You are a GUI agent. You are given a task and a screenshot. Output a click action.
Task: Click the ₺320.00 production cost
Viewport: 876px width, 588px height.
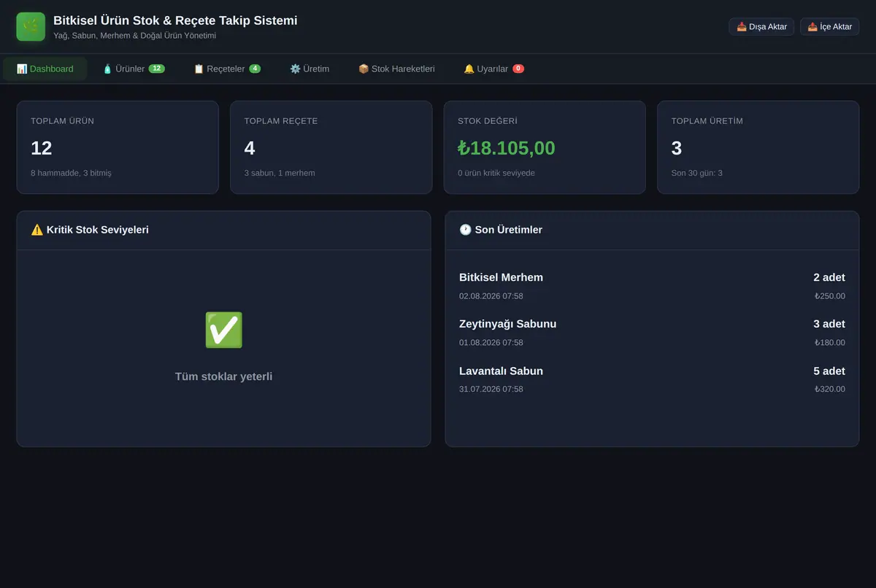830,389
